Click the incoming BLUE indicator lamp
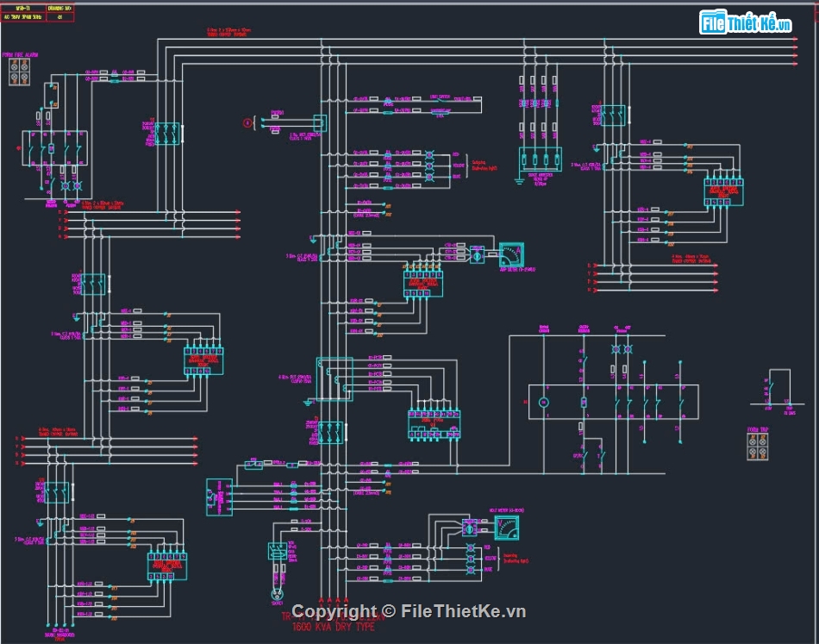 (470, 570)
